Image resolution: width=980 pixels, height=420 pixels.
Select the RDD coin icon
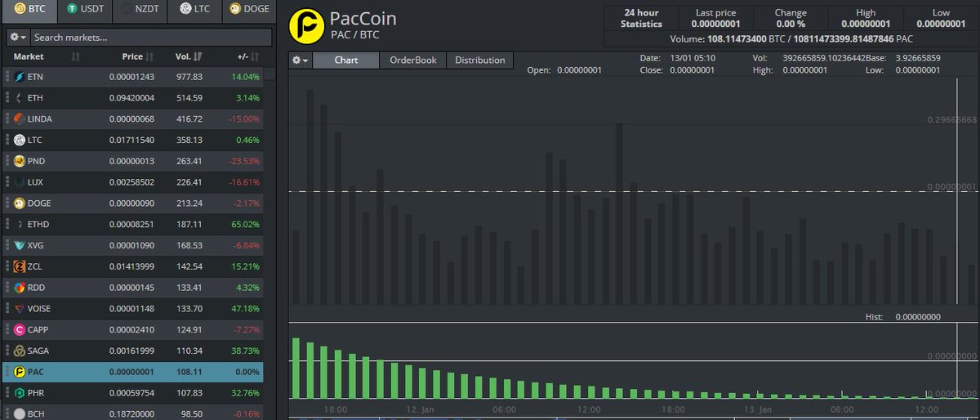[20, 288]
